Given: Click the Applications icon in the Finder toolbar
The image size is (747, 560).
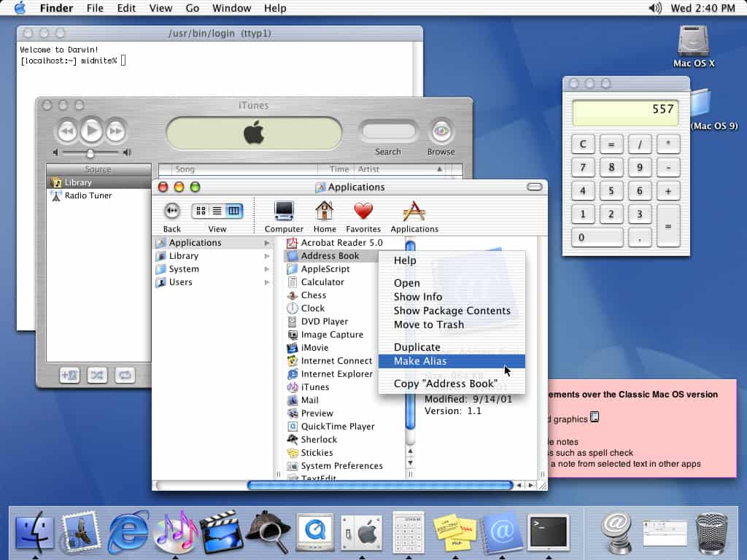Looking at the screenshot, I should click(414, 211).
